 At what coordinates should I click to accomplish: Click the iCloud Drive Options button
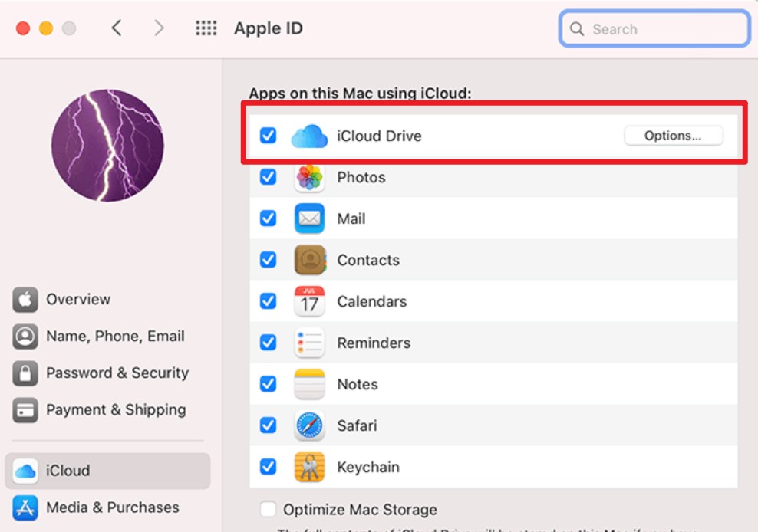tap(674, 135)
